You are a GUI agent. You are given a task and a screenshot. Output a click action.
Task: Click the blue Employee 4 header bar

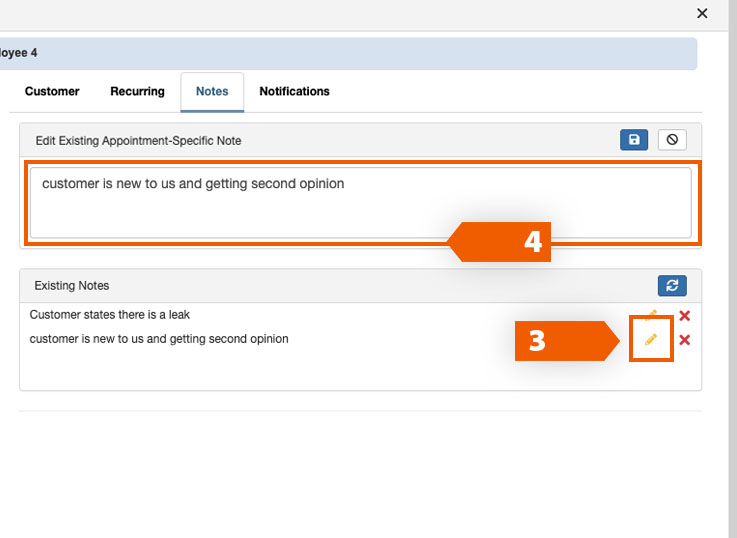(348, 53)
